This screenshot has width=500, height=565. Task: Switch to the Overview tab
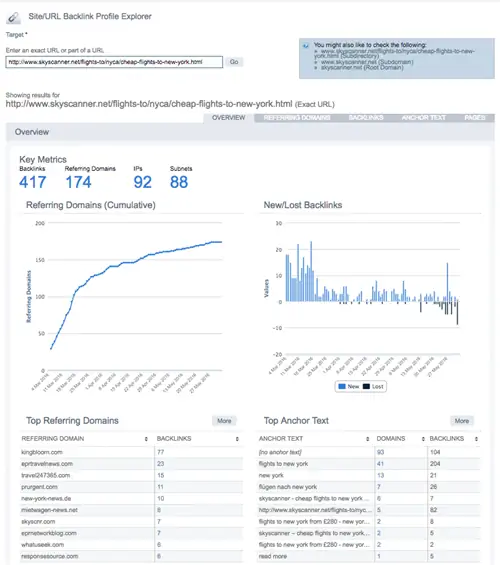click(x=229, y=118)
